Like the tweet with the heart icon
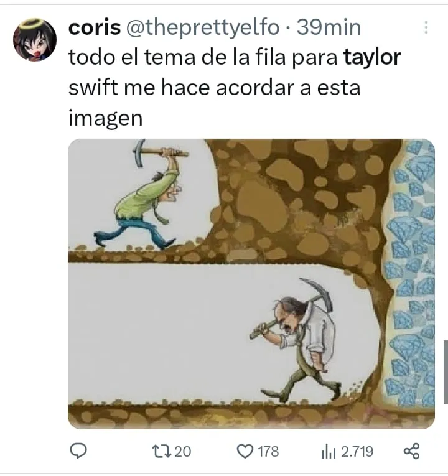This screenshot has height=476, width=448. [x=245, y=451]
